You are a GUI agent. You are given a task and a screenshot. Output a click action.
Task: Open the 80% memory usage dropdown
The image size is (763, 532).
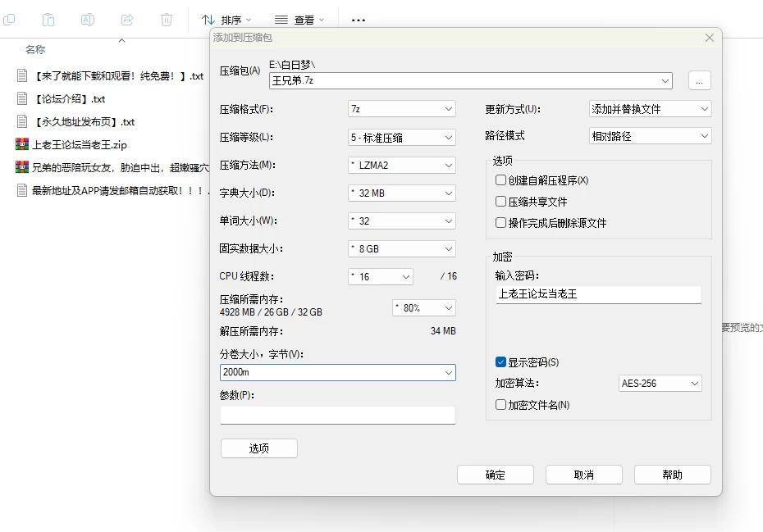(x=424, y=308)
